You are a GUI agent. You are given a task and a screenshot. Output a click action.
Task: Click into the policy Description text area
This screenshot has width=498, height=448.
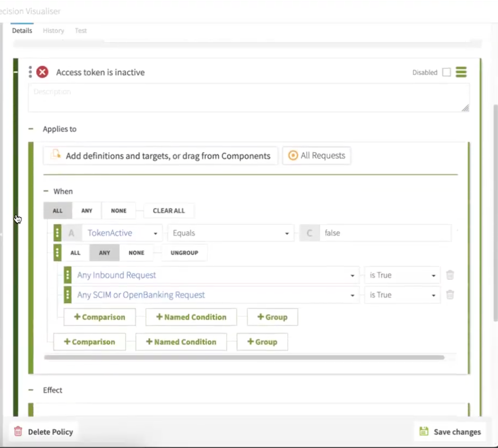(248, 97)
